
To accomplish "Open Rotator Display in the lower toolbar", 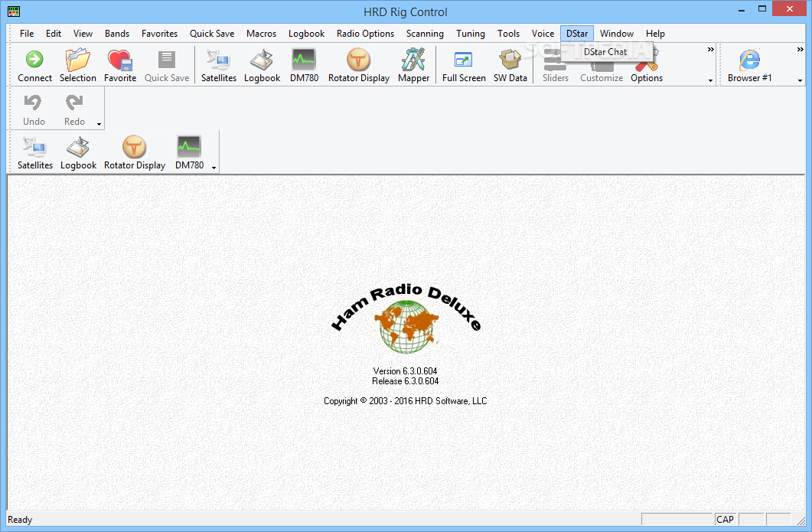I will (134, 147).
